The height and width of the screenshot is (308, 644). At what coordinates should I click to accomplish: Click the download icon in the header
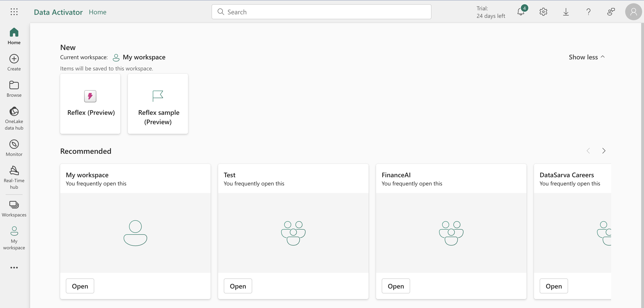click(566, 12)
